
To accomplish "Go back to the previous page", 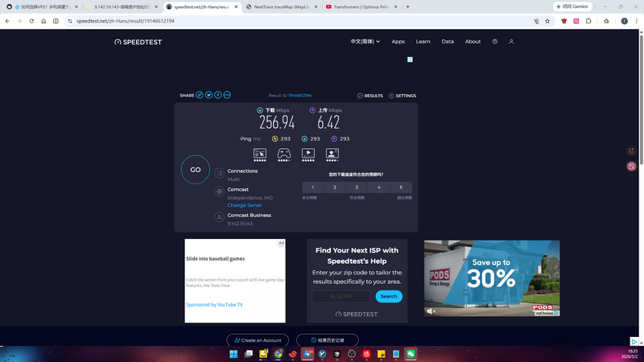I will click(7, 21).
